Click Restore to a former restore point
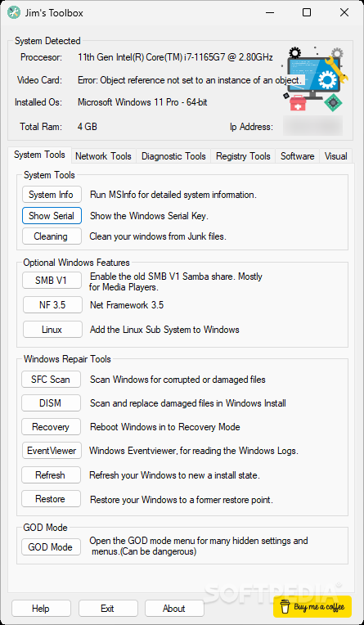Image resolution: width=364 pixels, height=625 pixels. tap(51, 499)
